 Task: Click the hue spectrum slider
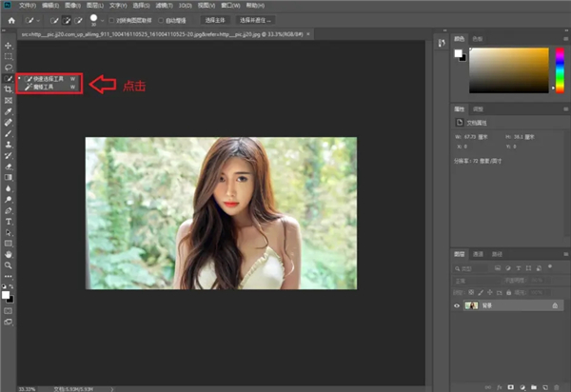click(560, 70)
